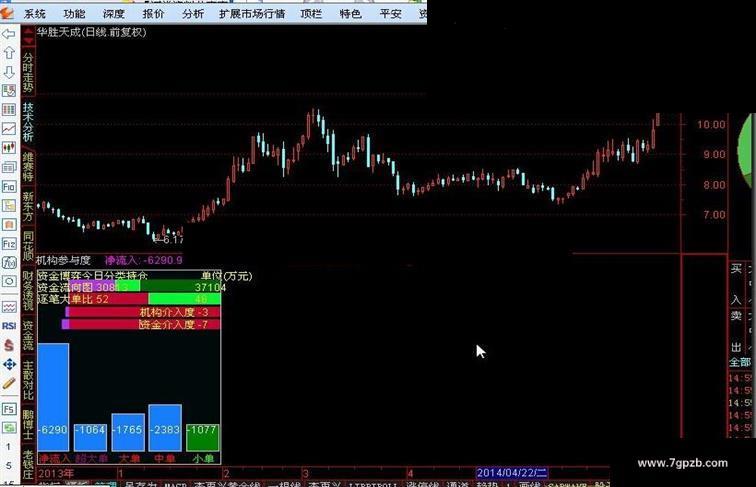Switch to the 分时走势 vertical tab
Screen dimensions: 756x487
[28, 72]
